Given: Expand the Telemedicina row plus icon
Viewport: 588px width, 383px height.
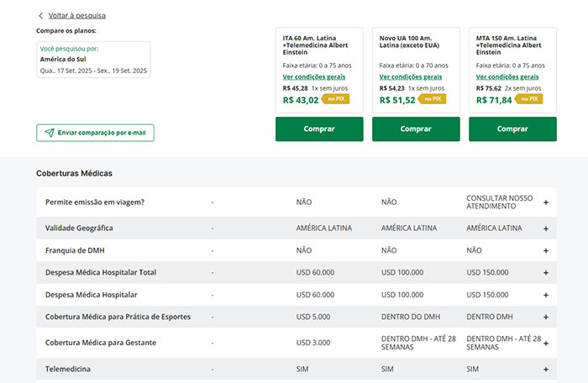Looking at the screenshot, I should tap(546, 370).
